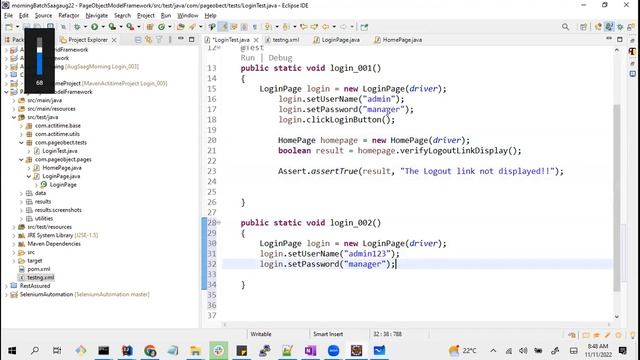This screenshot has height=360, width=640.
Task: Click the Debug bug toolbar icon
Action: tap(77, 27)
